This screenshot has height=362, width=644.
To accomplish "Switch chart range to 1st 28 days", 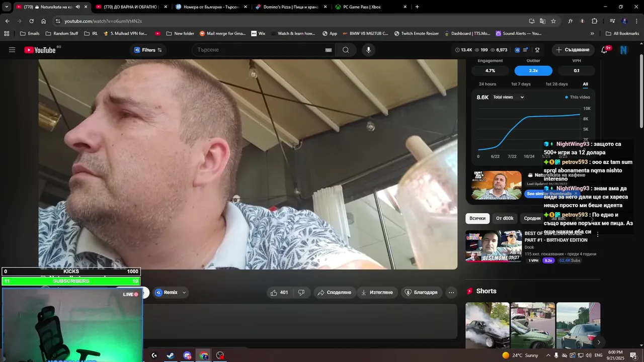I will 556,84.
